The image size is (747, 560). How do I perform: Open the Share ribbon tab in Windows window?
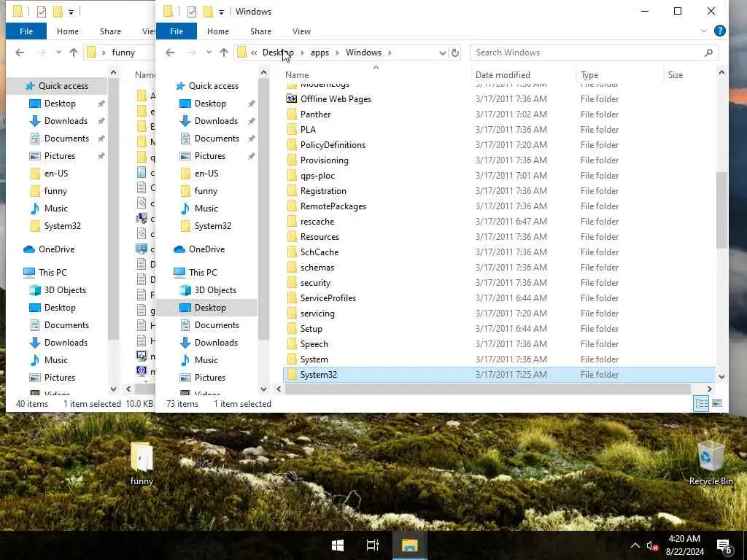[x=260, y=31]
